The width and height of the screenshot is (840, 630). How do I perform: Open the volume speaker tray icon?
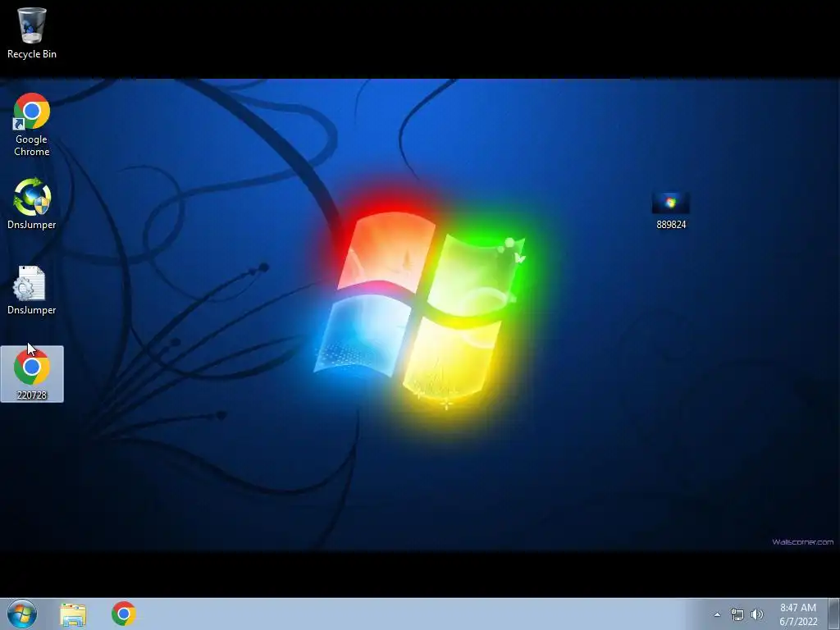point(756,614)
